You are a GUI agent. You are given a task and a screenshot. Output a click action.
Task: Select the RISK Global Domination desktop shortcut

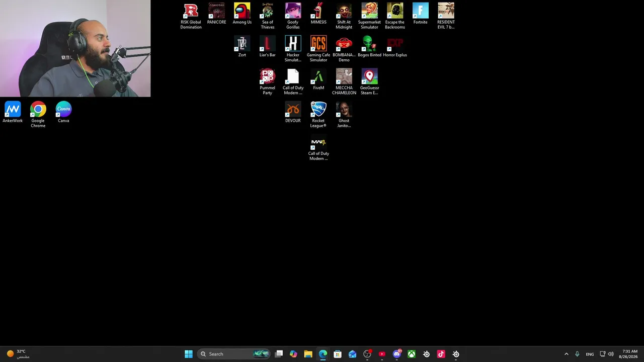point(191,16)
